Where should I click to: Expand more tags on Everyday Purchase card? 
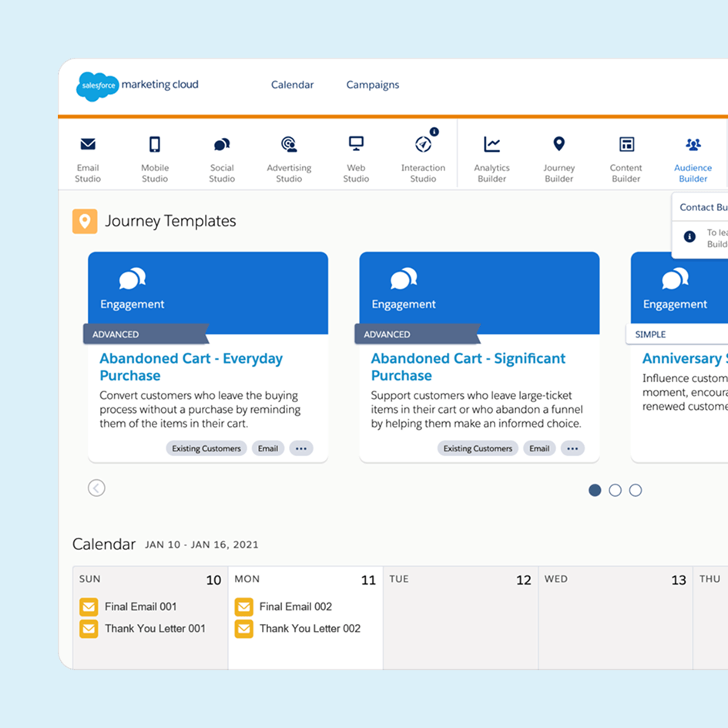(x=301, y=448)
